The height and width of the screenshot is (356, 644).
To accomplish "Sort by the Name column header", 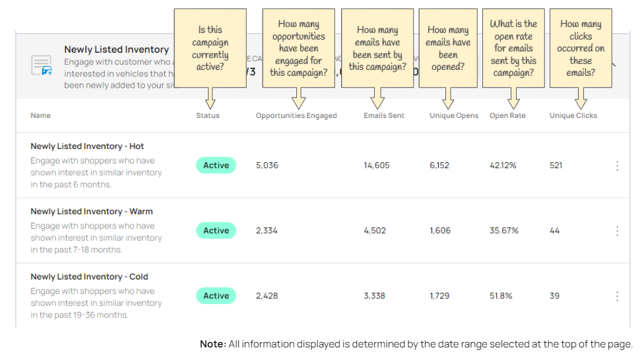I will [40, 115].
